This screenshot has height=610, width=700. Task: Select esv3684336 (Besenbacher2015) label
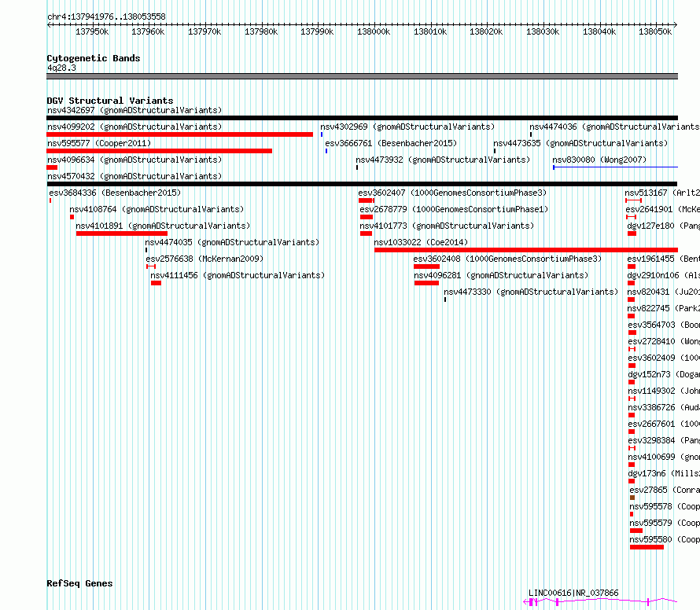coord(115,193)
